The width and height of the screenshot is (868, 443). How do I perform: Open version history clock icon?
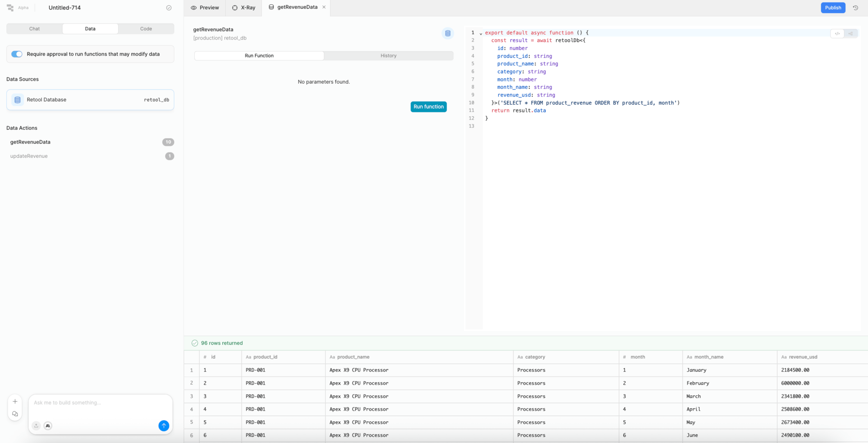tap(855, 8)
